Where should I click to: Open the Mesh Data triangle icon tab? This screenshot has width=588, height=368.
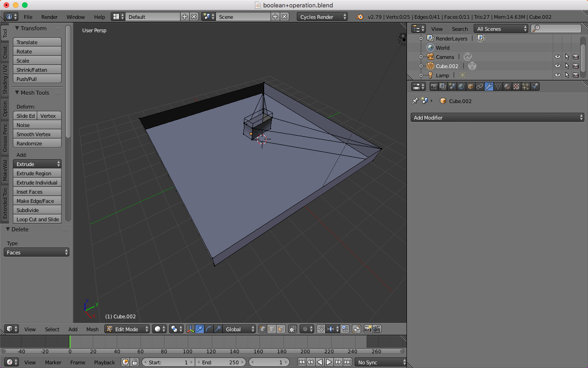498,86
